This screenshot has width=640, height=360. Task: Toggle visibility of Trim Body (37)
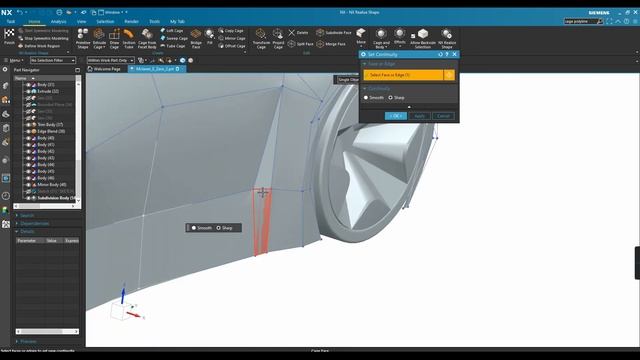tap(28, 124)
